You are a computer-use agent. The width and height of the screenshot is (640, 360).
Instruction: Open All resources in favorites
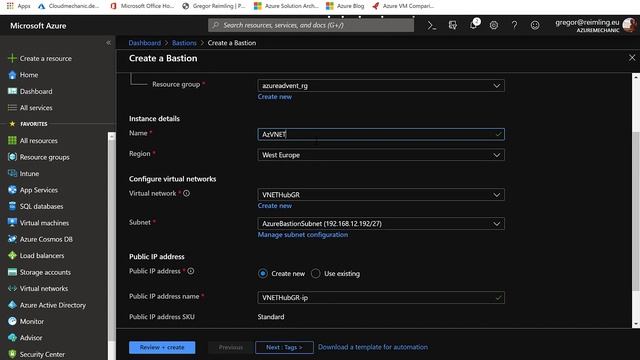pos(38,140)
